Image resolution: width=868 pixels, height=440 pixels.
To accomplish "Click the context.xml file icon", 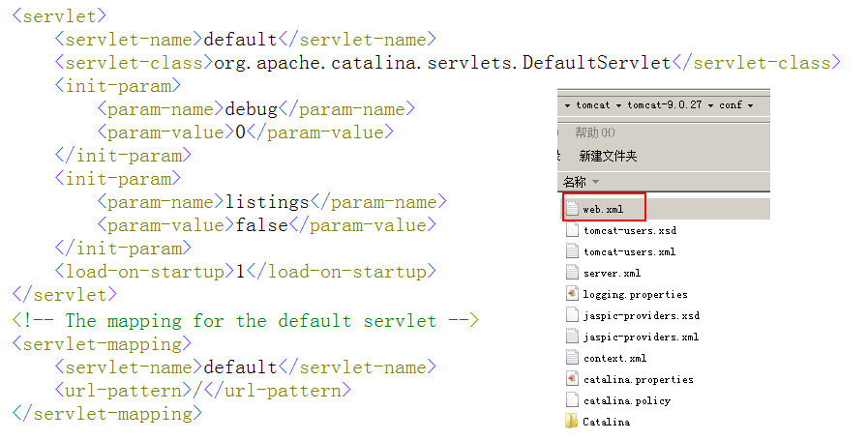I will pos(572,358).
